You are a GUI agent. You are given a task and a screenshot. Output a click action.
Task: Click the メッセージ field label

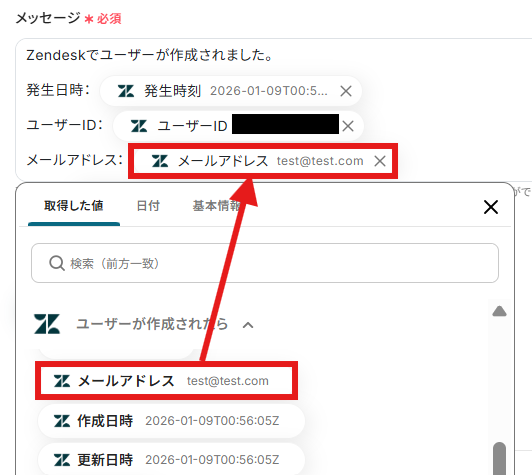coord(48,18)
